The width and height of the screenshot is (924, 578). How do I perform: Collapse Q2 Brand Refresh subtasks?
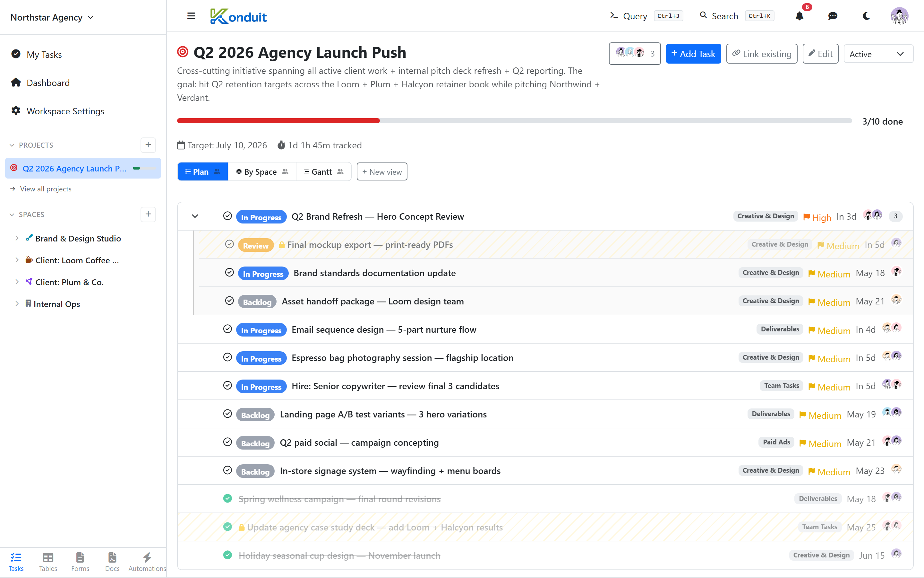[x=195, y=216]
